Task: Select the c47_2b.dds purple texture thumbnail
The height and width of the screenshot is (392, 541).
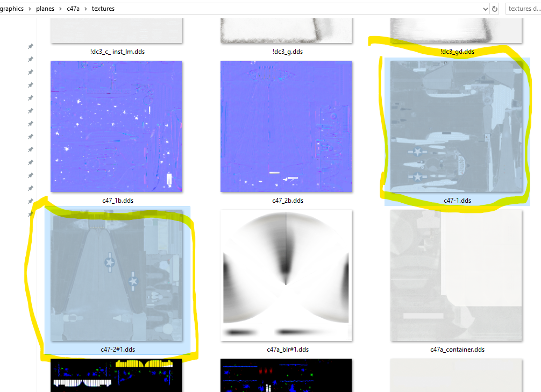Action: [286, 126]
